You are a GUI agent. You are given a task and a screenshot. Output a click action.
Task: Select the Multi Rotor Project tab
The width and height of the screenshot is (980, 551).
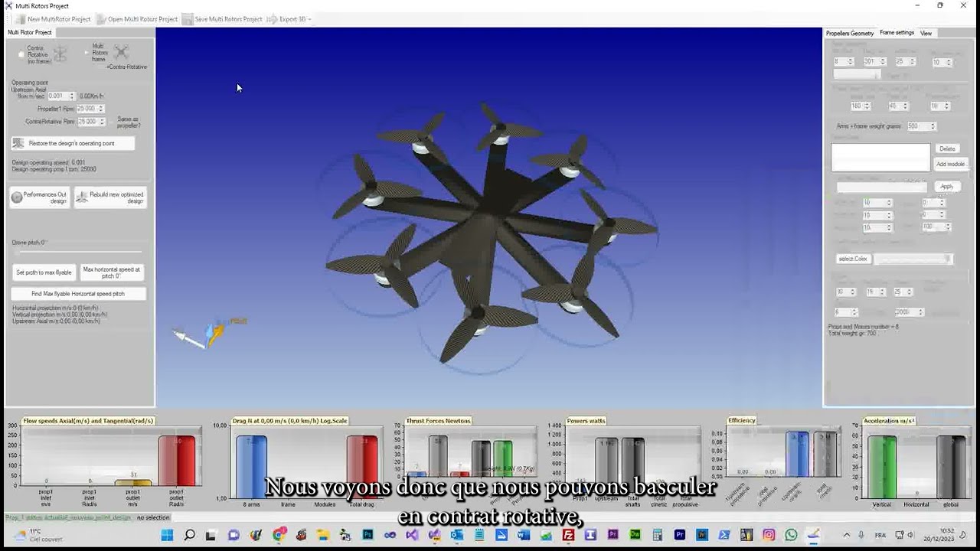(30, 32)
